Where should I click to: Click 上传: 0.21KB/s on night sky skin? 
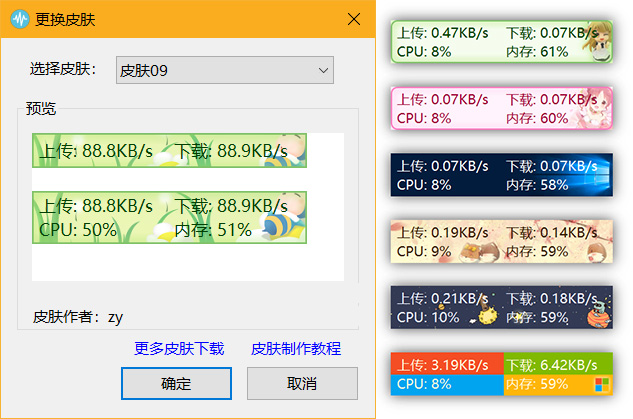click(443, 298)
